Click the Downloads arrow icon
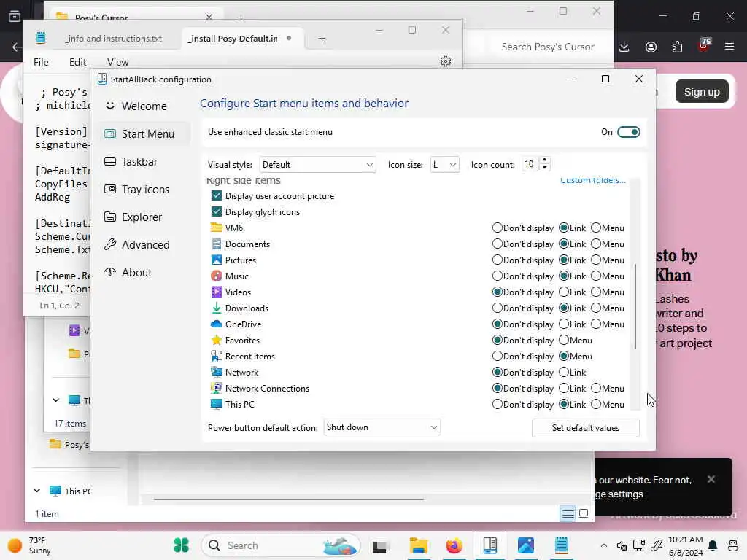This screenshot has height=560, width=747. click(216, 308)
